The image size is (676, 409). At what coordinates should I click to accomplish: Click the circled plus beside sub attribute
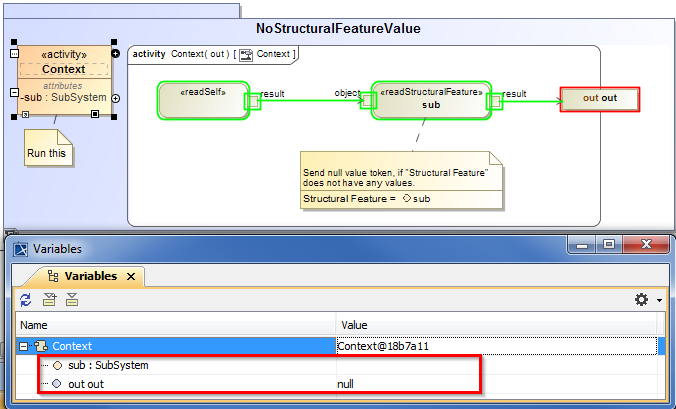116,98
